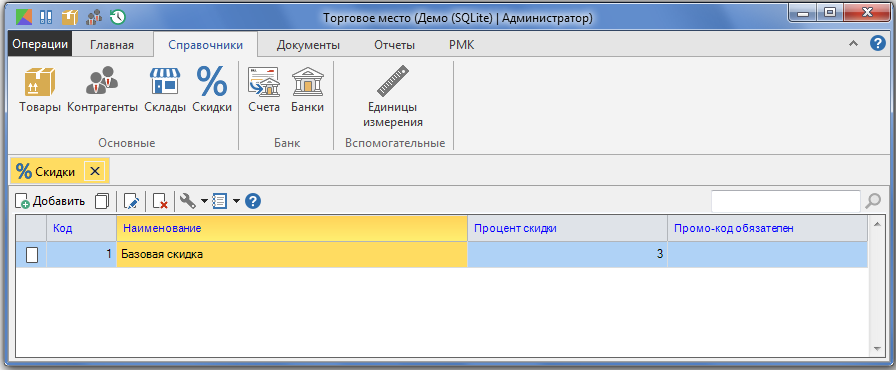Close the Скидки document tab

pyautogui.click(x=95, y=171)
